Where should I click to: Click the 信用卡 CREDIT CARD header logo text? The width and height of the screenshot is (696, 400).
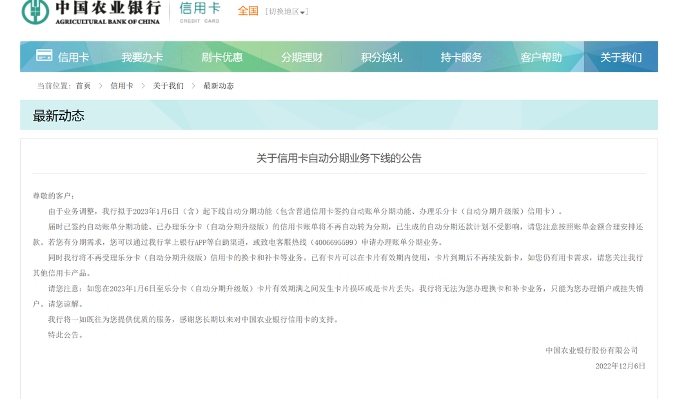(x=198, y=12)
